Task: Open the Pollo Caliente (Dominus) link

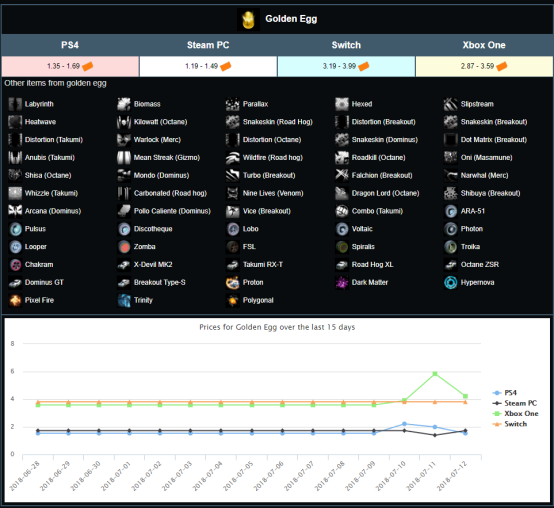Action: (x=172, y=211)
